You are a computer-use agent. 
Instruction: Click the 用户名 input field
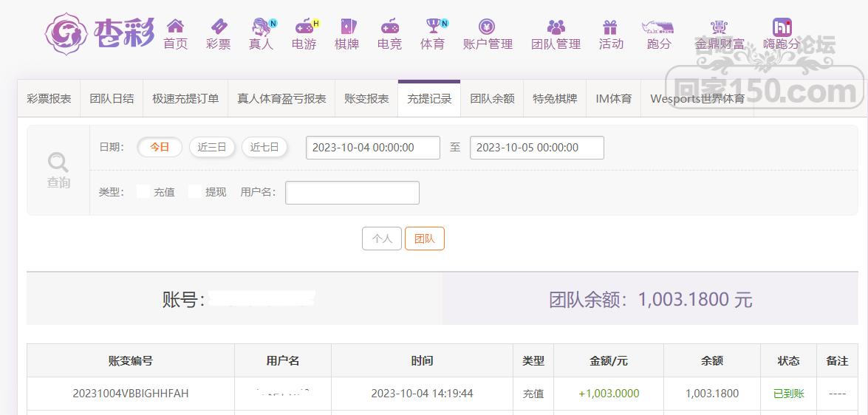(352, 193)
